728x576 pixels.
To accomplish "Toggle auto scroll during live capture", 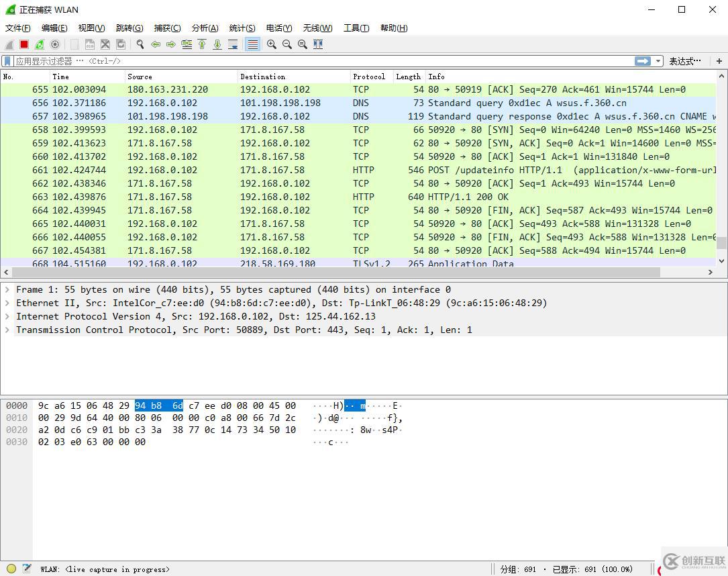I will pyautogui.click(x=233, y=44).
